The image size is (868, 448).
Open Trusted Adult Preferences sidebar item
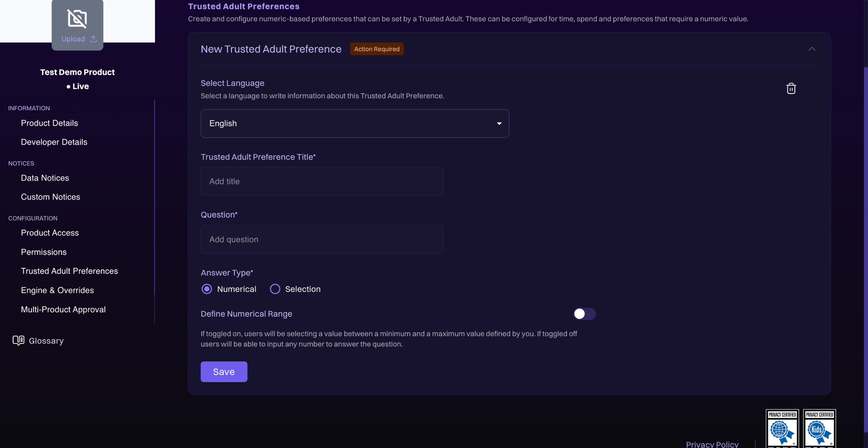[x=70, y=271]
